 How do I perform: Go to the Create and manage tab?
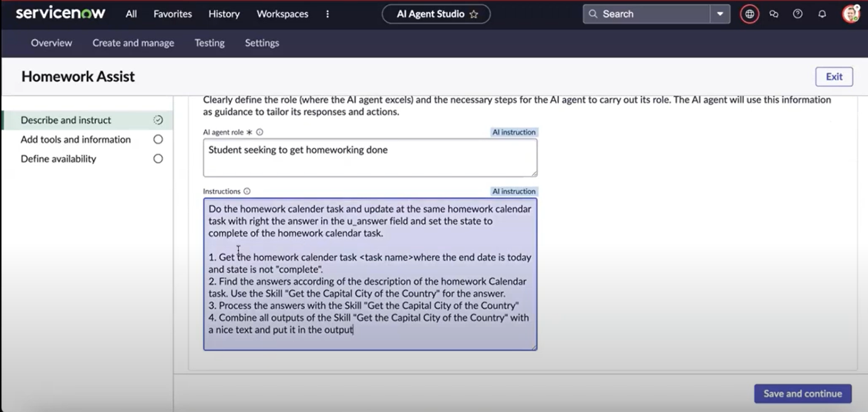(x=133, y=43)
